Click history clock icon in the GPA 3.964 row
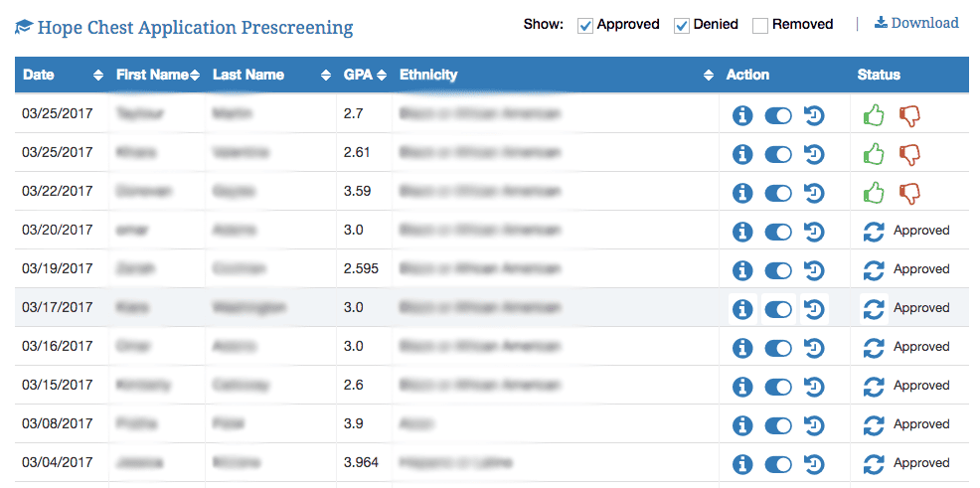Screen dimensions: 980x488 click(814, 464)
